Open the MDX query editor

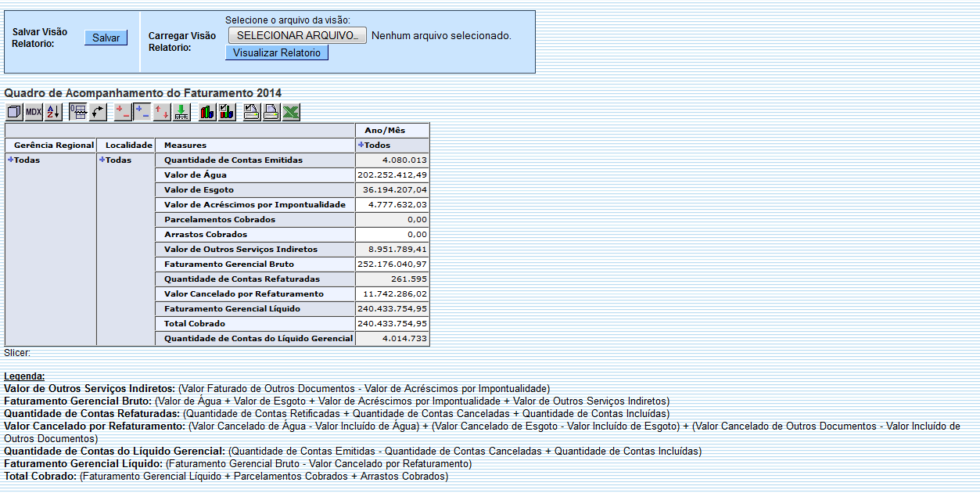(x=34, y=112)
